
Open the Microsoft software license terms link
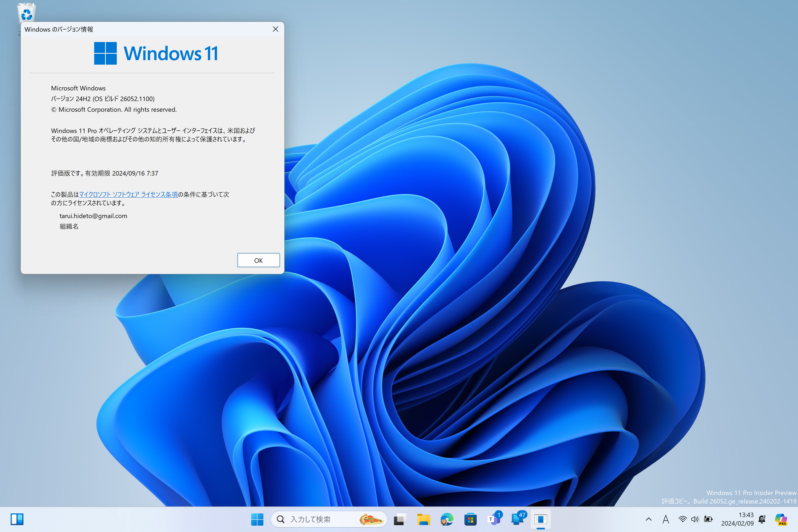pyautogui.click(x=128, y=194)
